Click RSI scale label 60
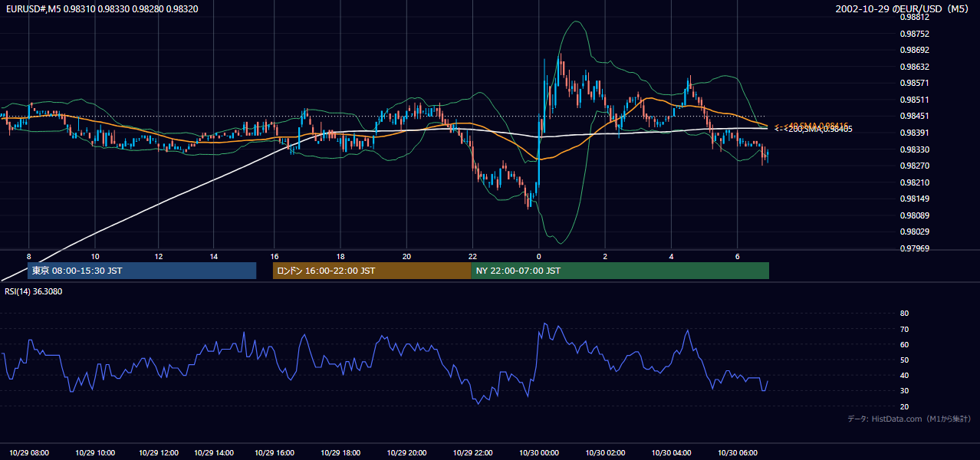Viewport: 980px width, 460px height. coord(904,344)
